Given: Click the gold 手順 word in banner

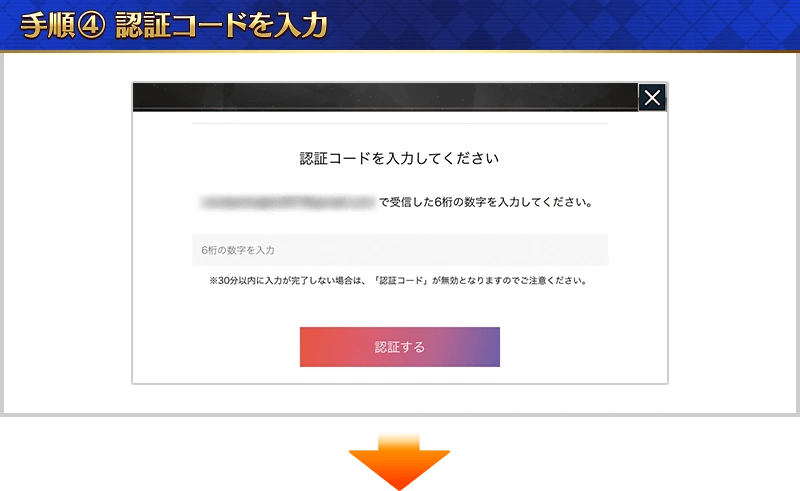Looking at the screenshot, I should click(48, 26).
